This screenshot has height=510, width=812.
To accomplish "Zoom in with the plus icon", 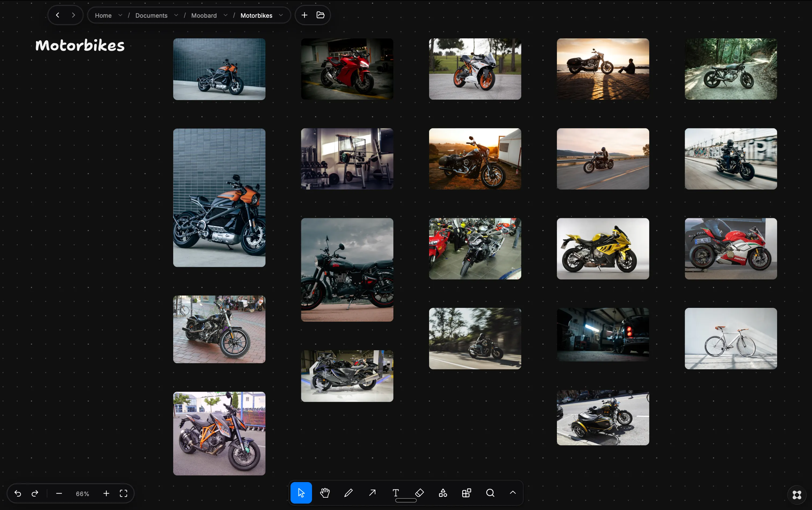I will (106, 493).
